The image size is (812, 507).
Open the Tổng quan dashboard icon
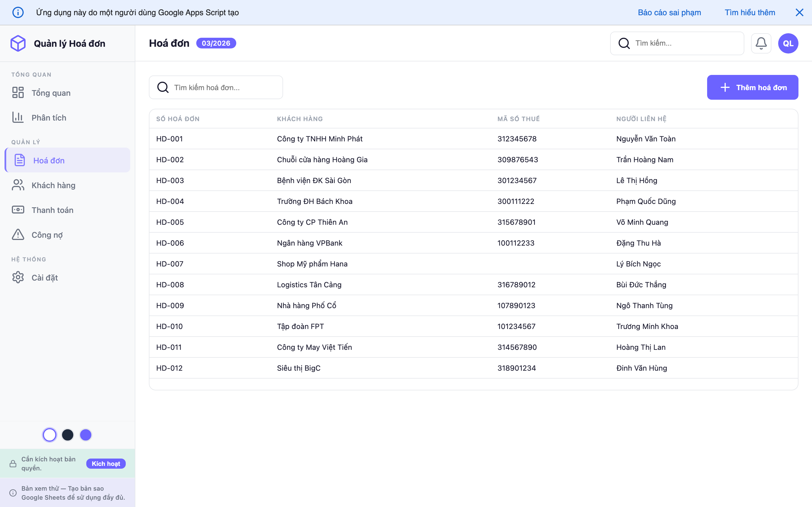point(18,93)
